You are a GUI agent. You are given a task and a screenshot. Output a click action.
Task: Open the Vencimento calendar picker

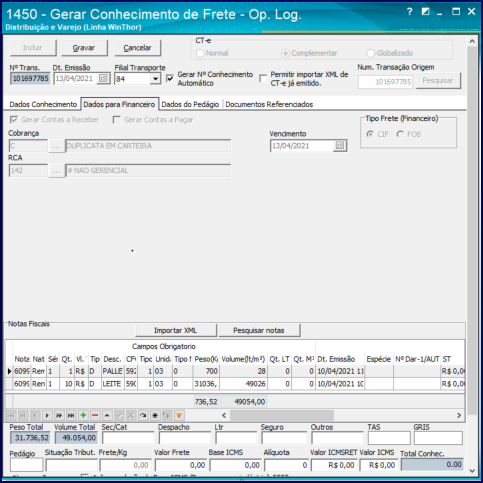click(340, 146)
